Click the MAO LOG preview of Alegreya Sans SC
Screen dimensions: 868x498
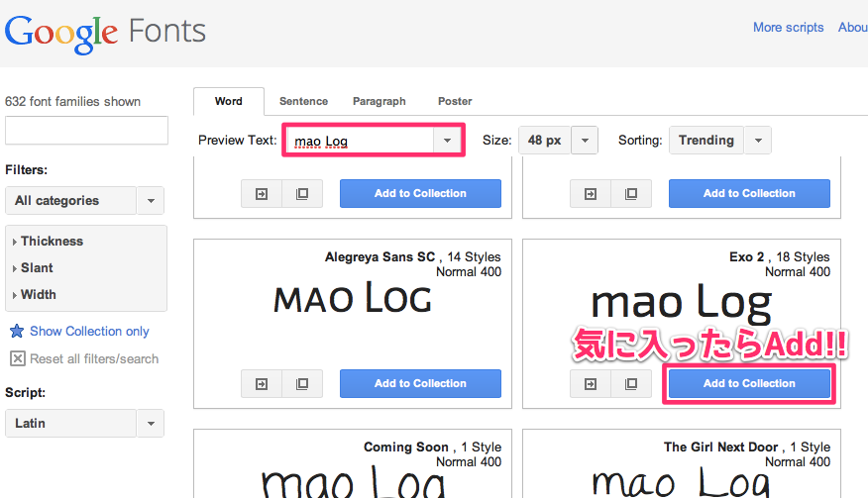click(x=353, y=299)
